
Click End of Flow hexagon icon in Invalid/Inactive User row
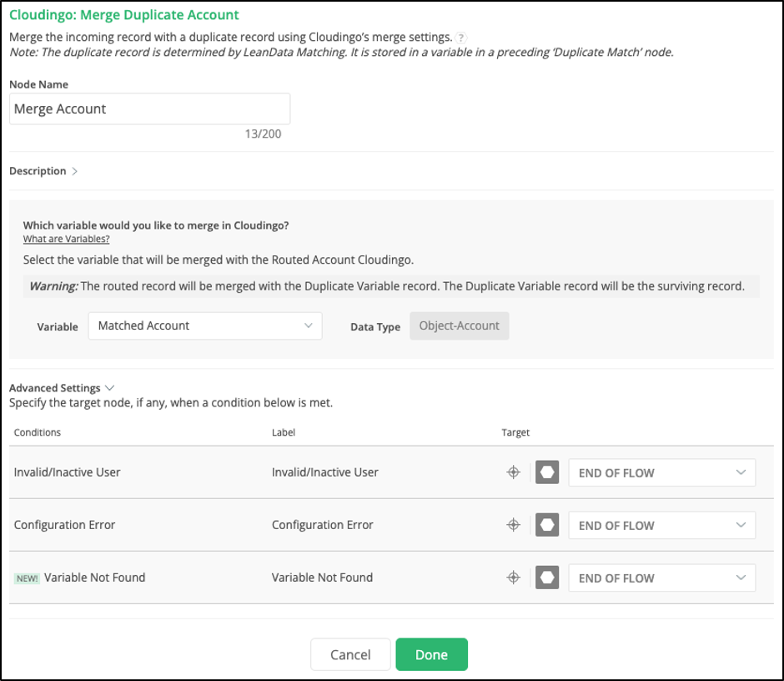point(547,472)
